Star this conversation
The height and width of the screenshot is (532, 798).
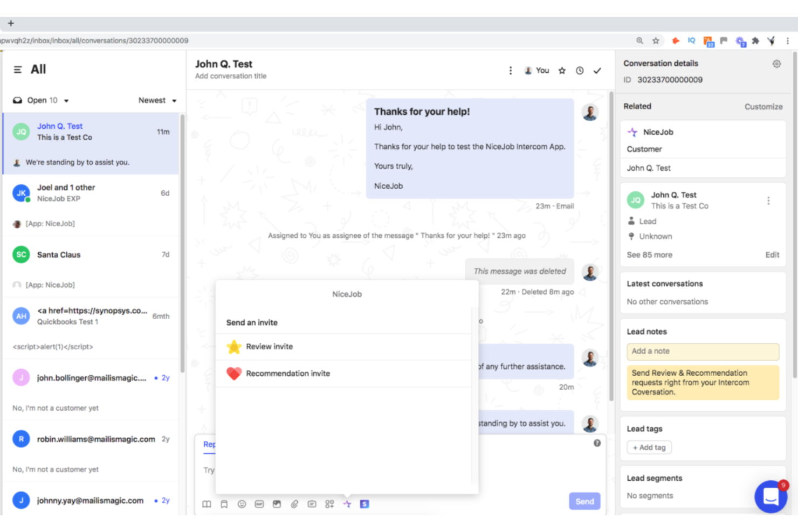[x=562, y=70]
